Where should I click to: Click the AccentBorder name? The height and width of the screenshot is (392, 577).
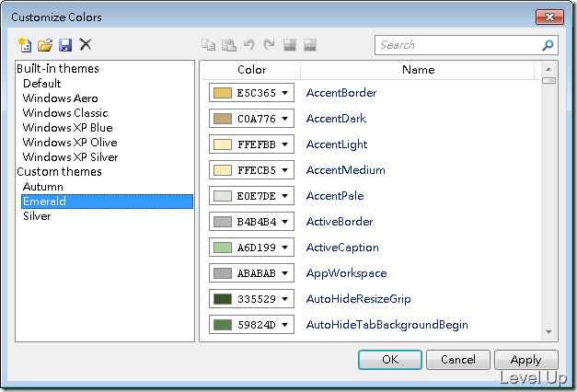[x=341, y=93]
